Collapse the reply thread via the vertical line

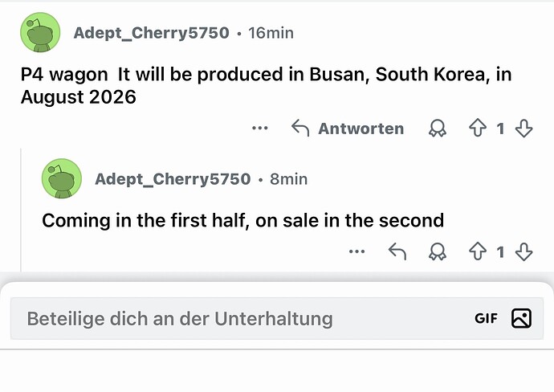click(x=22, y=209)
